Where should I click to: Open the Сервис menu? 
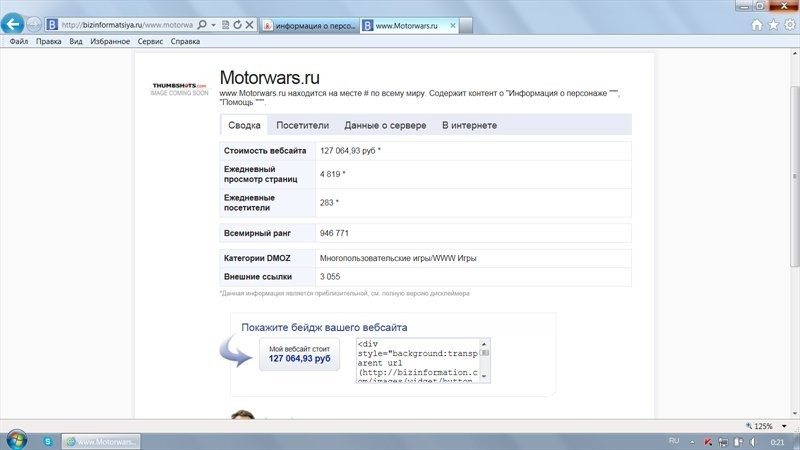point(150,41)
